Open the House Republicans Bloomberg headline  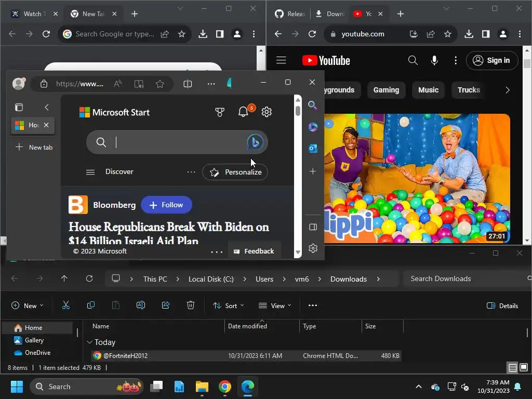coord(169,233)
